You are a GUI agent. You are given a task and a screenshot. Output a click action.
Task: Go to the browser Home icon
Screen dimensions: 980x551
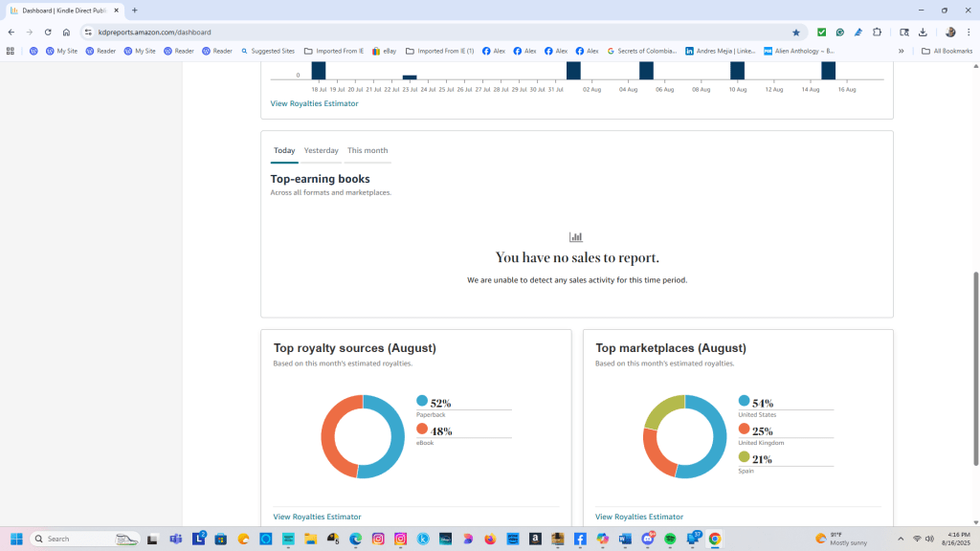click(x=66, y=32)
